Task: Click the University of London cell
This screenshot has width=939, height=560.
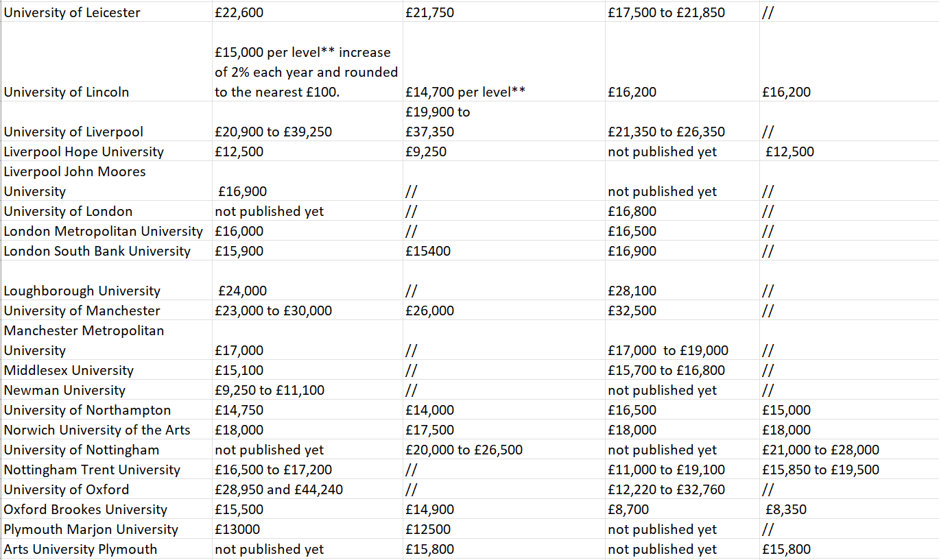Action: [x=68, y=211]
